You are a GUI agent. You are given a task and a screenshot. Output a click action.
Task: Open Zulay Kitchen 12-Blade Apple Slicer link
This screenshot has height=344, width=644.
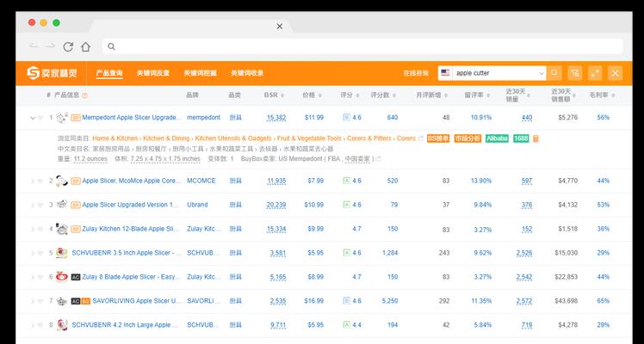[131, 229]
